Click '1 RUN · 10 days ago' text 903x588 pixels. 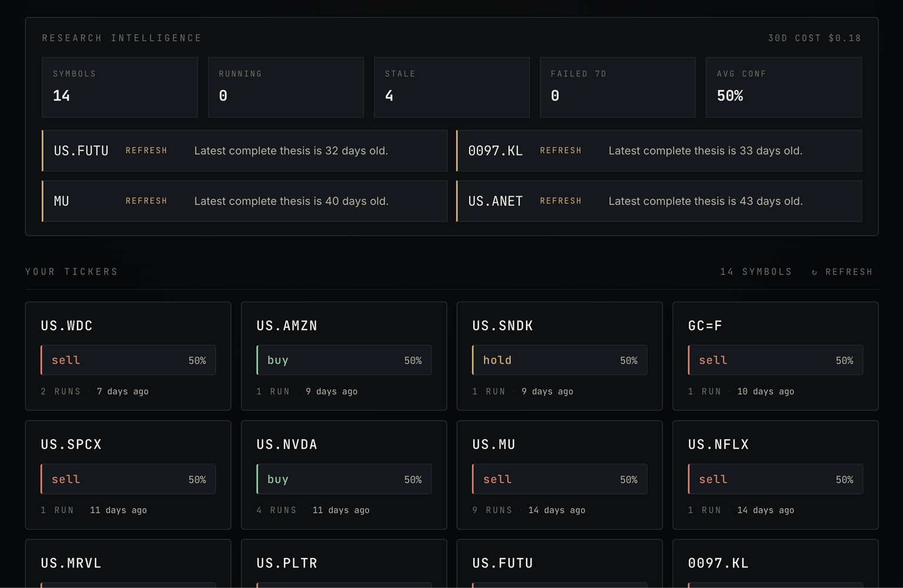[741, 391]
